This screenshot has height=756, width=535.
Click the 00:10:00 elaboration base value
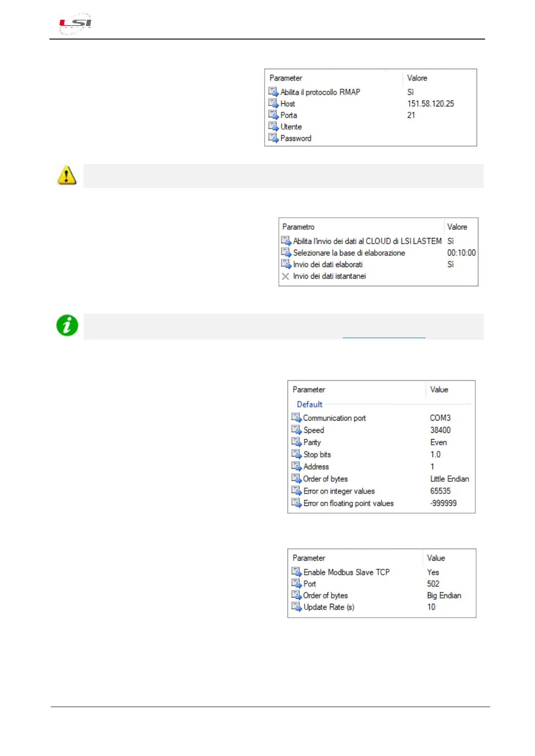point(461,253)
